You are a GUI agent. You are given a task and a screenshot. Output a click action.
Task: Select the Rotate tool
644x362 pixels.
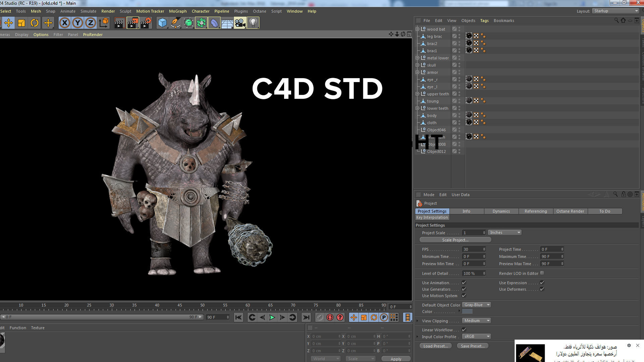point(35,23)
